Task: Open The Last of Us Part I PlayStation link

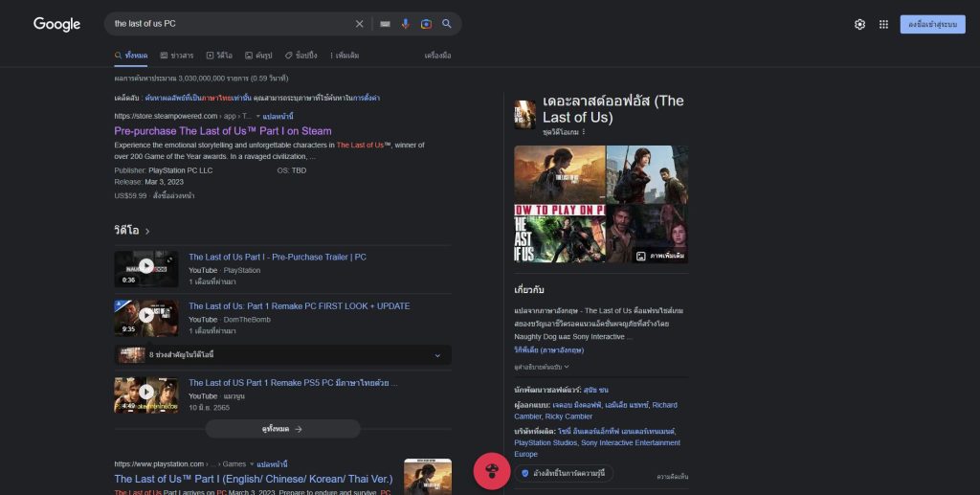Action: click(x=254, y=479)
